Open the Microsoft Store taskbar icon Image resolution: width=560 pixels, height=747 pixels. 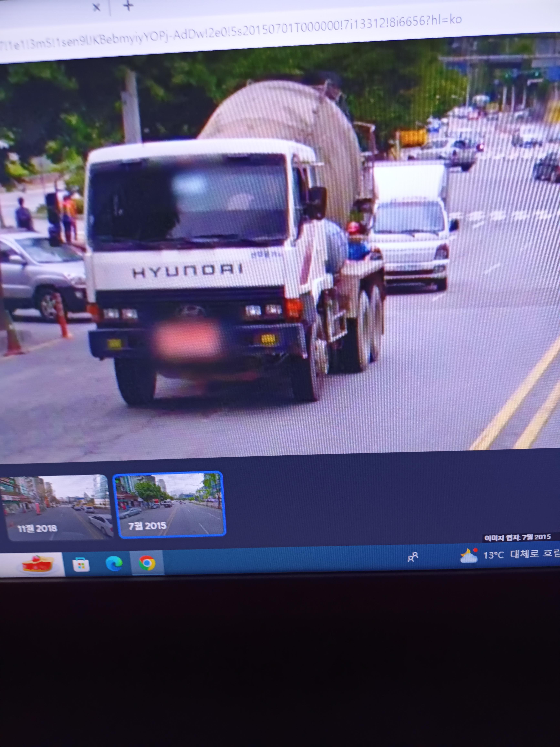coord(81,564)
